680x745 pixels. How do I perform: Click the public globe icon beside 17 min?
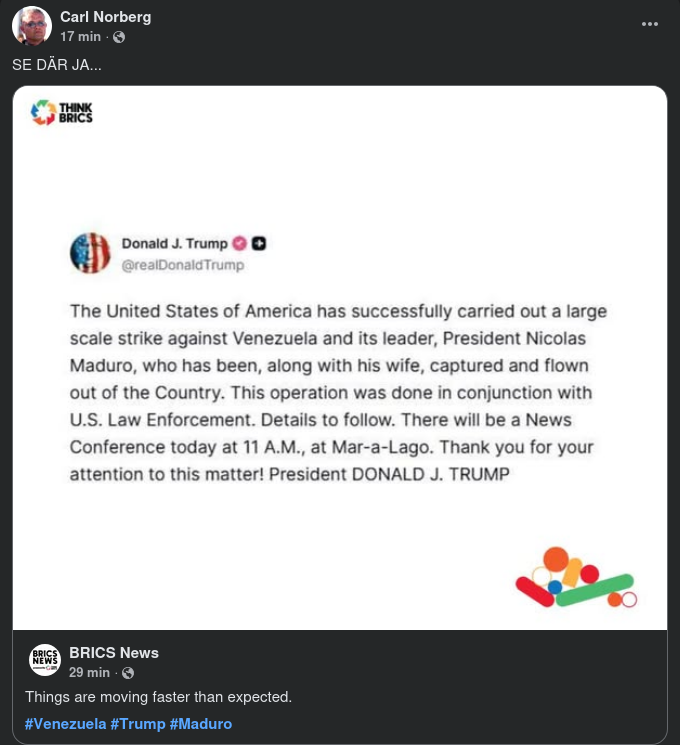point(119,37)
